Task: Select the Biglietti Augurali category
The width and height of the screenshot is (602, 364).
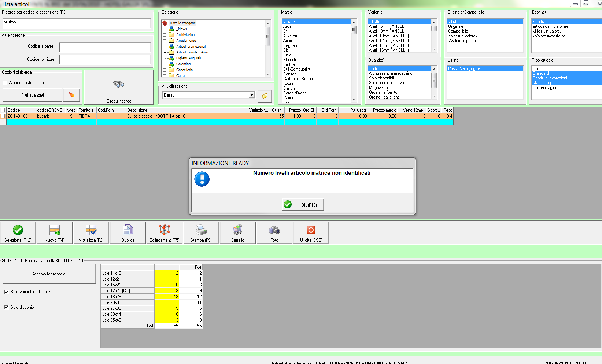Action: pyautogui.click(x=188, y=58)
